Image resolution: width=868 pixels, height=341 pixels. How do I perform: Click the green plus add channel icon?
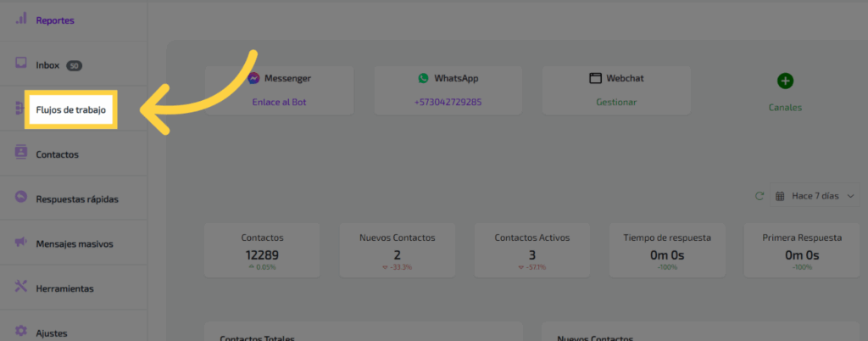785,81
